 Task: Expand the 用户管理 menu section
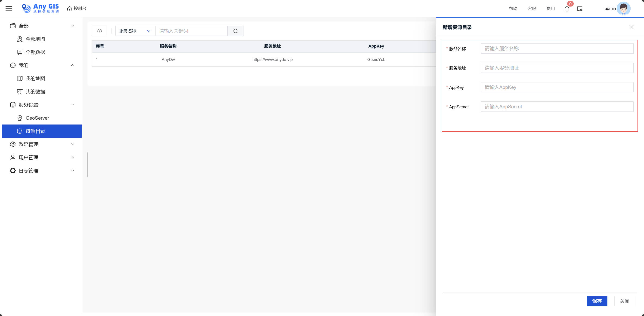(x=72, y=158)
